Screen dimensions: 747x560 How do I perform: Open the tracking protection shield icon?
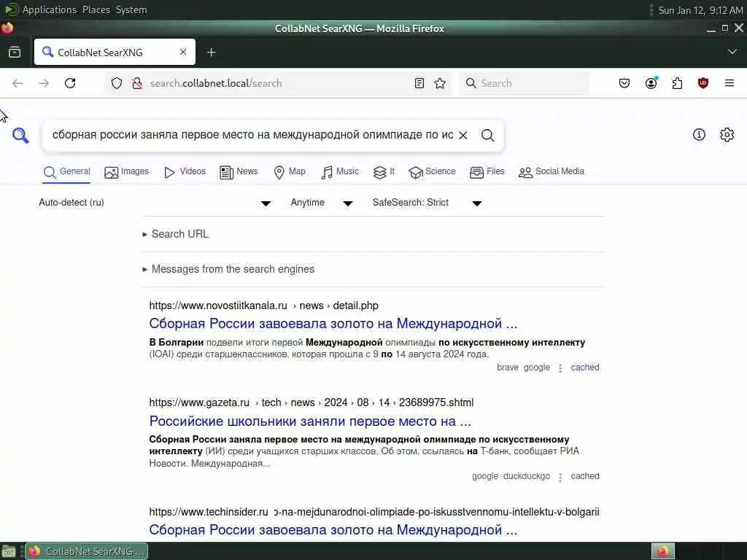[117, 83]
